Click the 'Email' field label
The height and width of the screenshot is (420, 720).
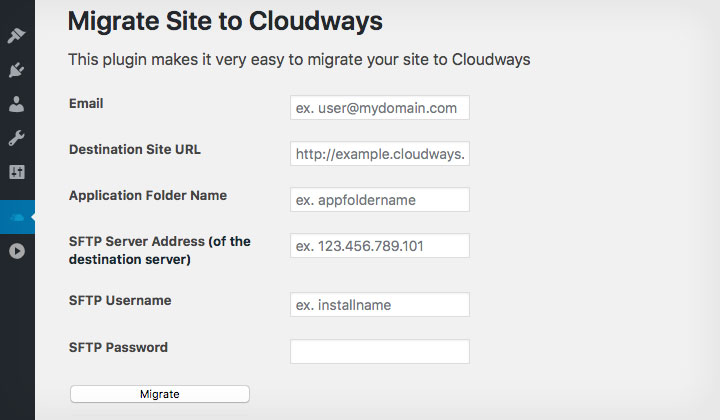pyautogui.click(x=86, y=104)
